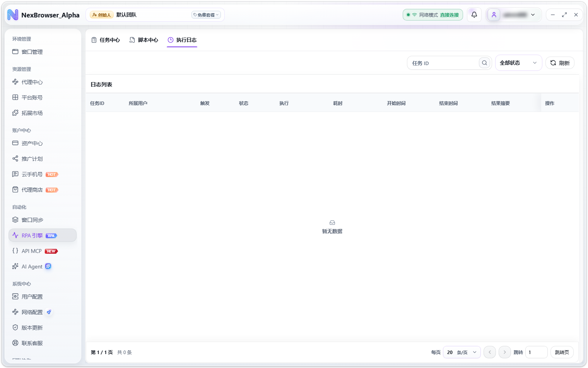The width and height of the screenshot is (588, 368).
Task: Open 联系客服 support page
Action: pos(43,343)
